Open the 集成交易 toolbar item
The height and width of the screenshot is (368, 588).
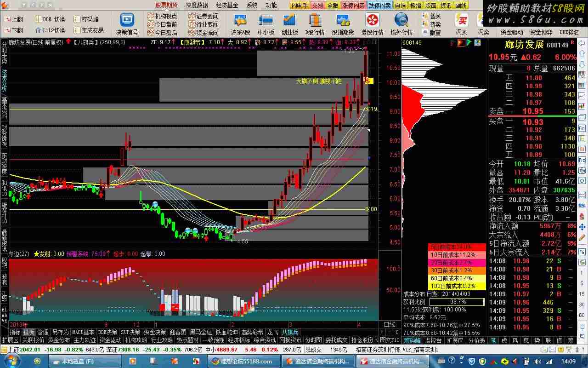[x=88, y=30]
